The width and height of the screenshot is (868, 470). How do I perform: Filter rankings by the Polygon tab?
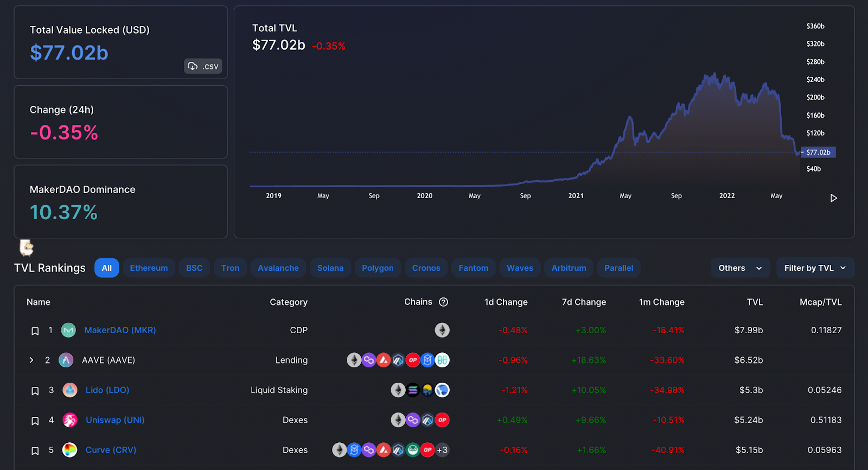[378, 268]
